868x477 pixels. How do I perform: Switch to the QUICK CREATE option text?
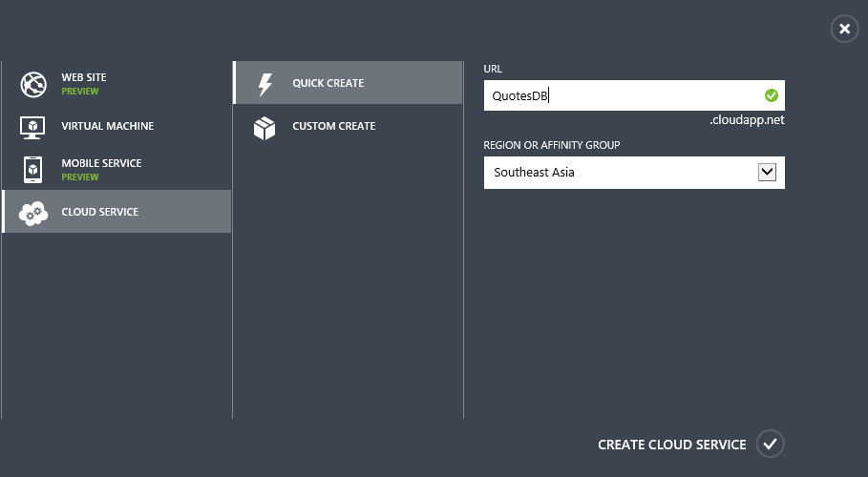pyautogui.click(x=328, y=83)
